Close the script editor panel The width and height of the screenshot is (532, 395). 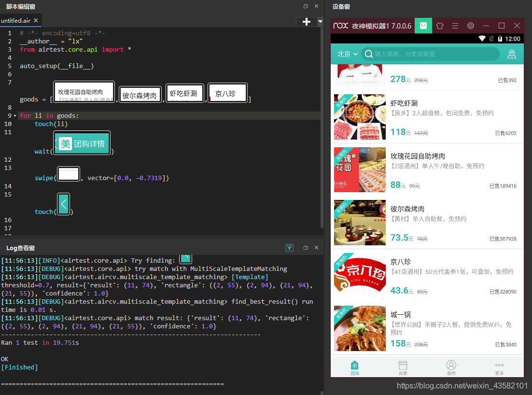tap(316, 6)
